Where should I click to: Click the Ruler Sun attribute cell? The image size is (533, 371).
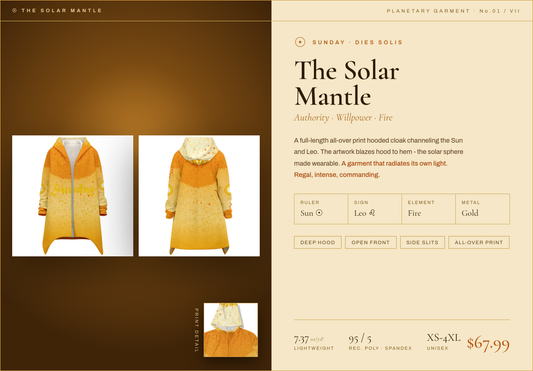pos(321,209)
